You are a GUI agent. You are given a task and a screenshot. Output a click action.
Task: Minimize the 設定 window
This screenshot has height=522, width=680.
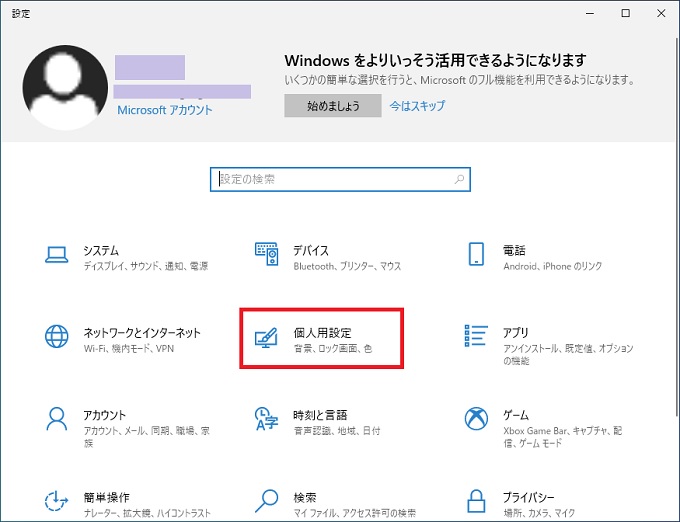(590, 13)
